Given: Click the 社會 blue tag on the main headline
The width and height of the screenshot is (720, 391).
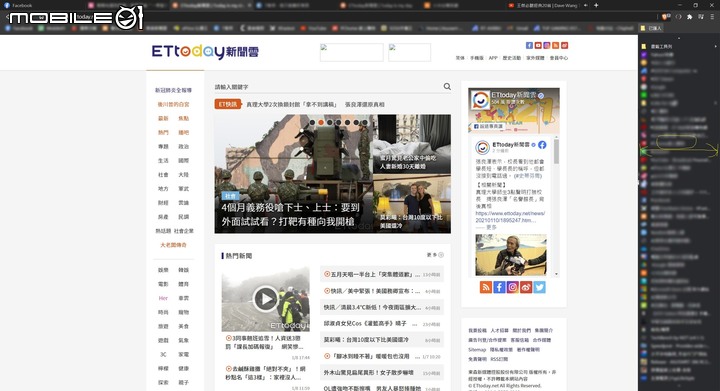Looking at the screenshot, I should click(231, 196).
